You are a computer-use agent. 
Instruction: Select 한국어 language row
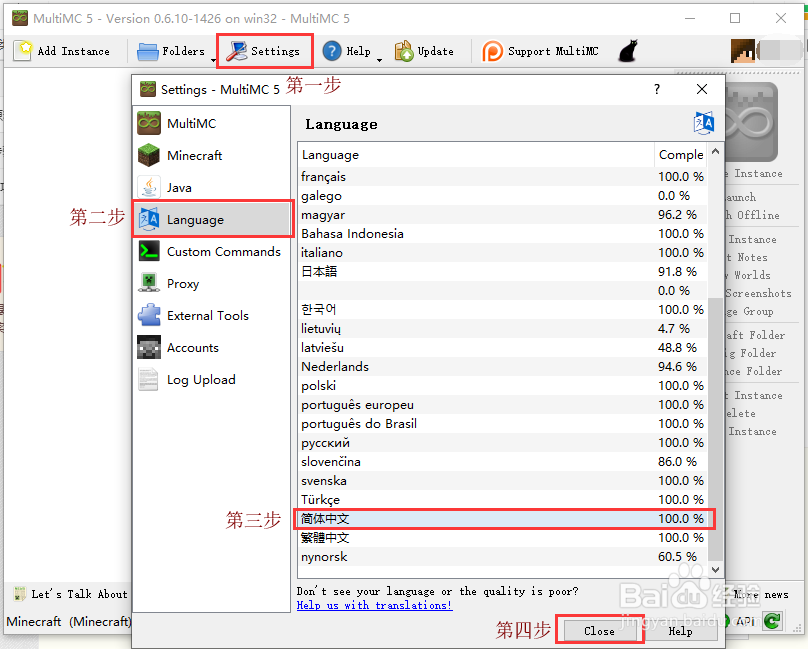(x=502, y=309)
